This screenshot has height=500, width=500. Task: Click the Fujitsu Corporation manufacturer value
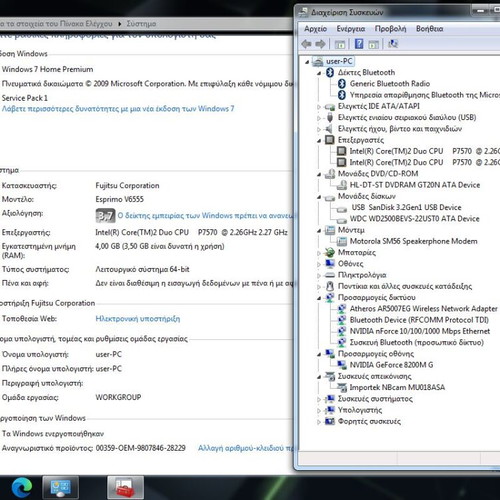127,185
